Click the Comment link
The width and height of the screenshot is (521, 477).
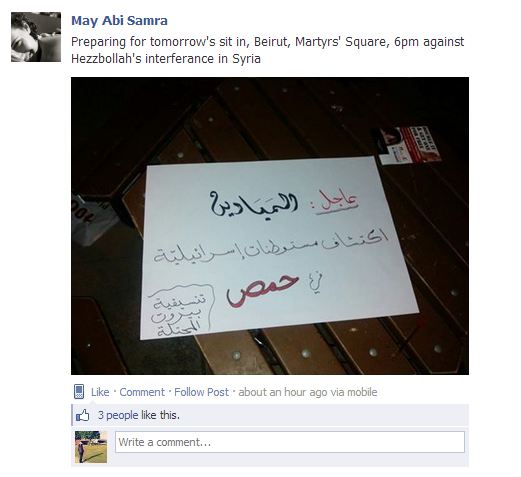pos(142,392)
